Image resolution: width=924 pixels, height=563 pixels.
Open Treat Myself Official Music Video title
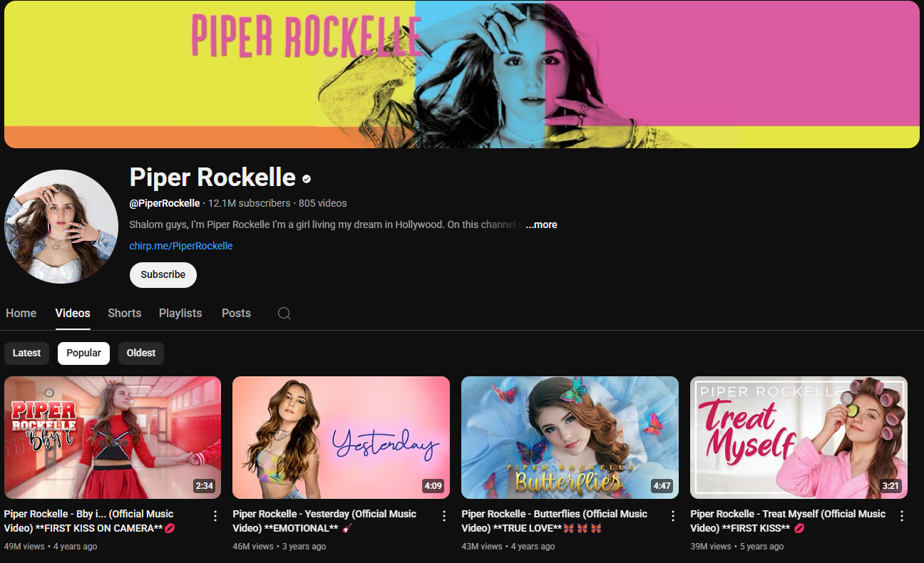click(788, 521)
